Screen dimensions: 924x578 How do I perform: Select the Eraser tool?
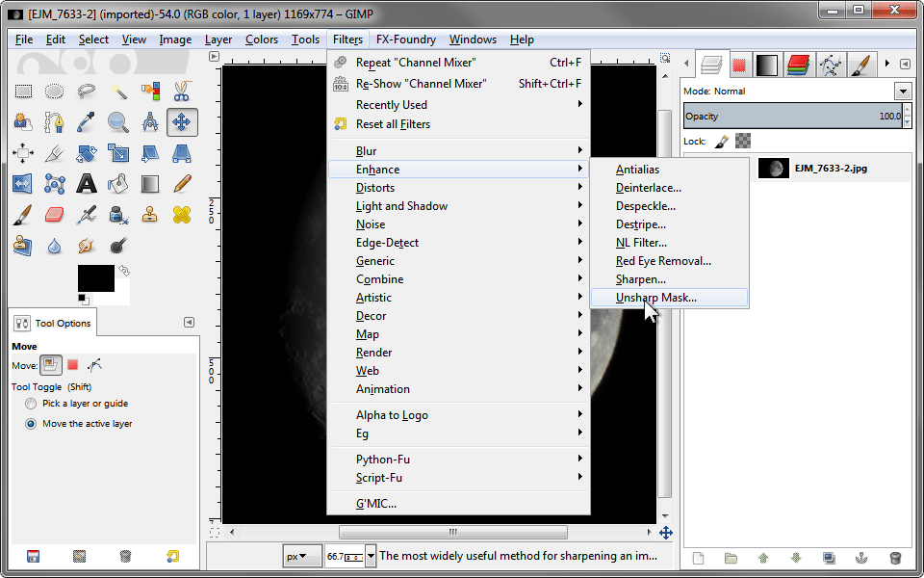[x=52, y=213]
